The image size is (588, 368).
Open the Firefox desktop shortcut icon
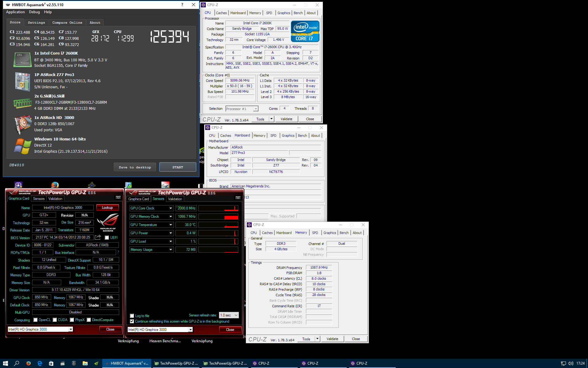click(x=55, y=185)
